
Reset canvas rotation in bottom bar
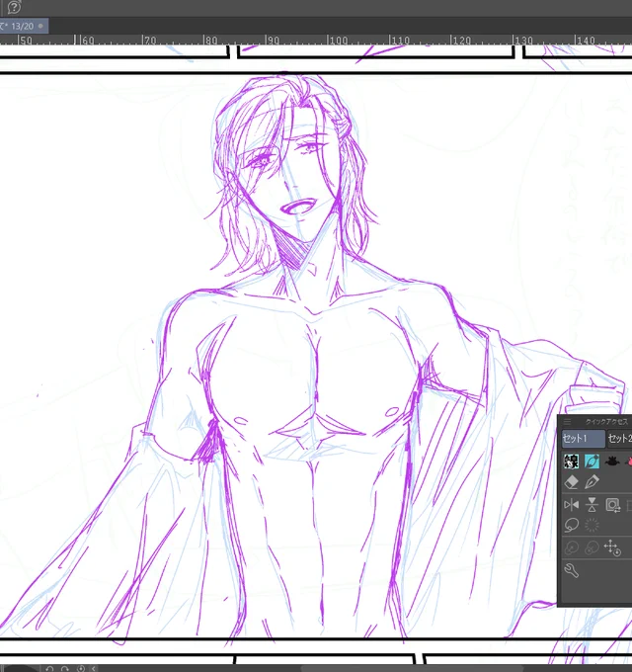[81, 669]
